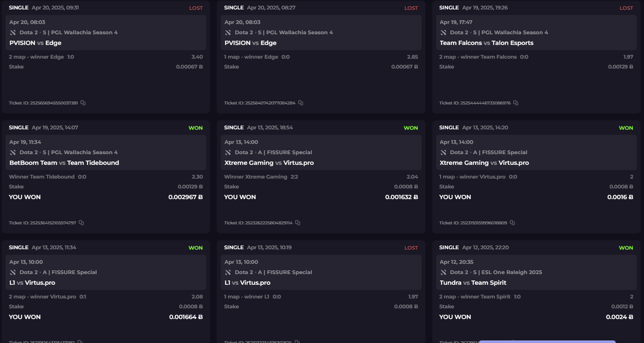Screen dimensions: 644x343
Task: Open the Team Falcons vs Talon Esports match
Action: point(486,43)
